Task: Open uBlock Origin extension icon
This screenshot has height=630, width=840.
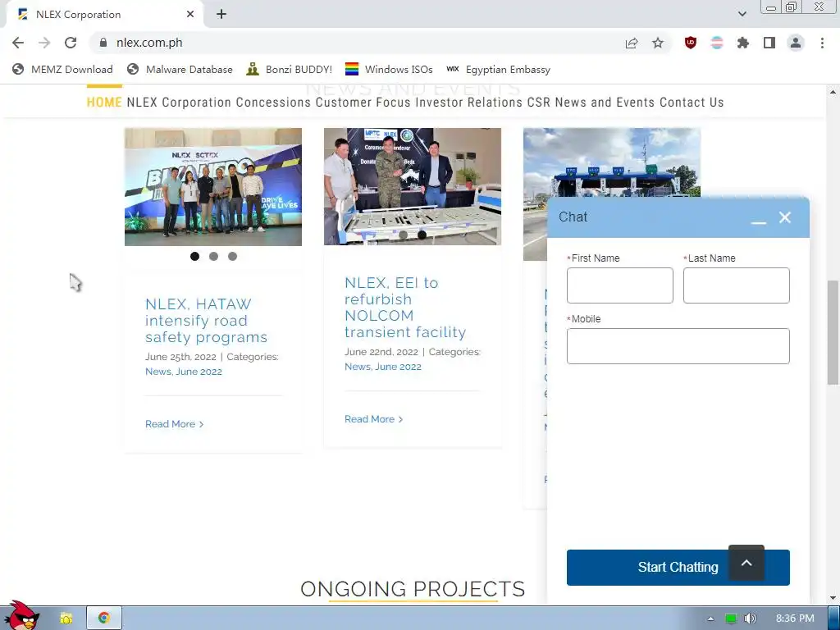Action: point(691,43)
